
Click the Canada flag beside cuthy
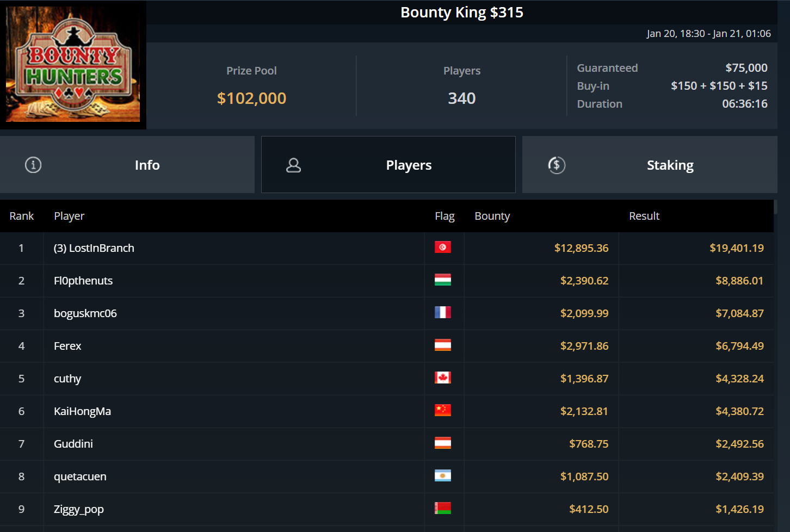point(443,378)
